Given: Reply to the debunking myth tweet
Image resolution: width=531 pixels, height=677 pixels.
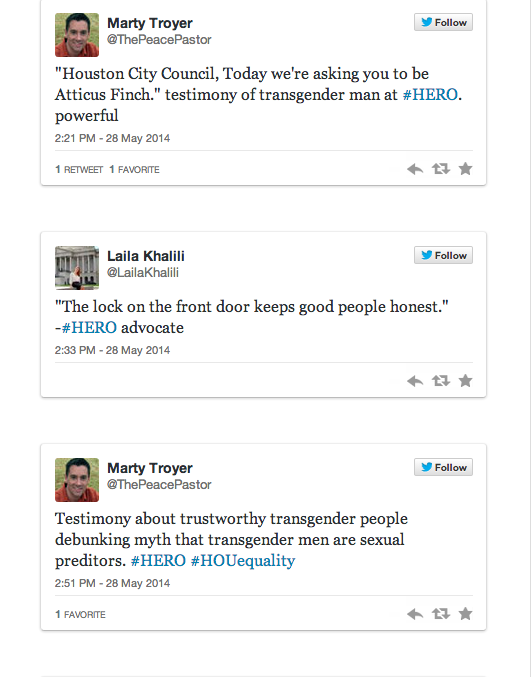Looking at the screenshot, I should pyautogui.click(x=415, y=614).
